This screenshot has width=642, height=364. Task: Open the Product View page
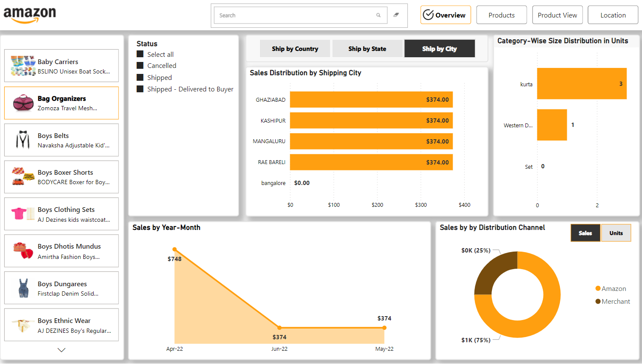(557, 15)
